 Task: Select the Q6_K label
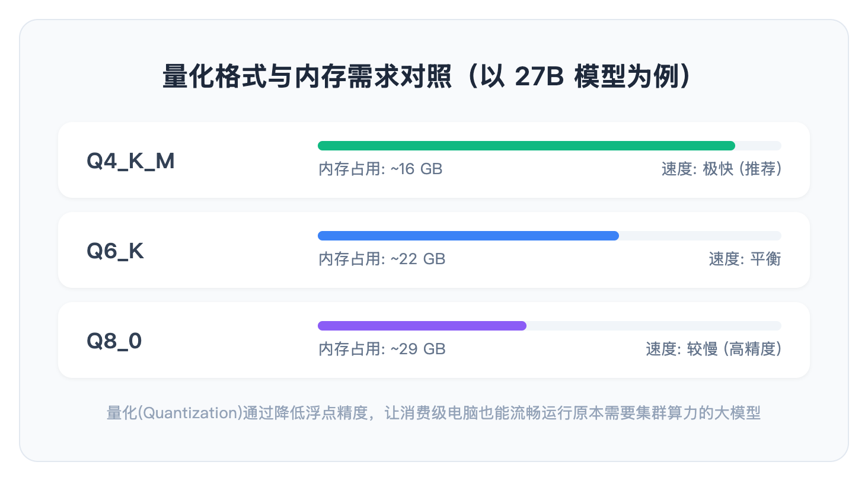pos(116,251)
